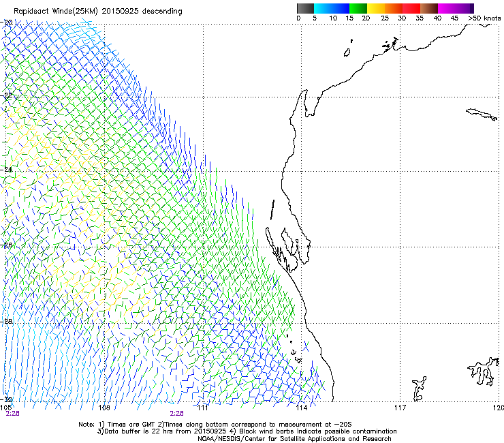This screenshot has height=443, width=504.
Task: Click the '114' longitude label
Action: (x=301, y=408)
